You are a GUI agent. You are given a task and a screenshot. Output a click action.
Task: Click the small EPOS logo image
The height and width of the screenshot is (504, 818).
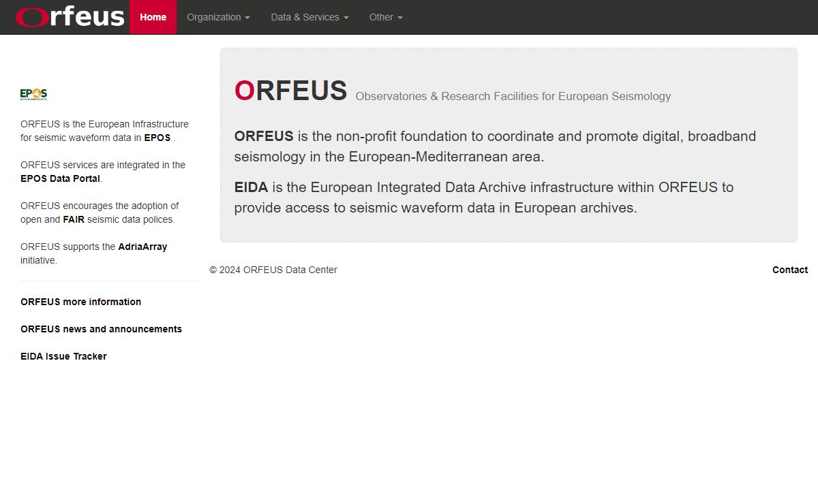click(33, 94)
